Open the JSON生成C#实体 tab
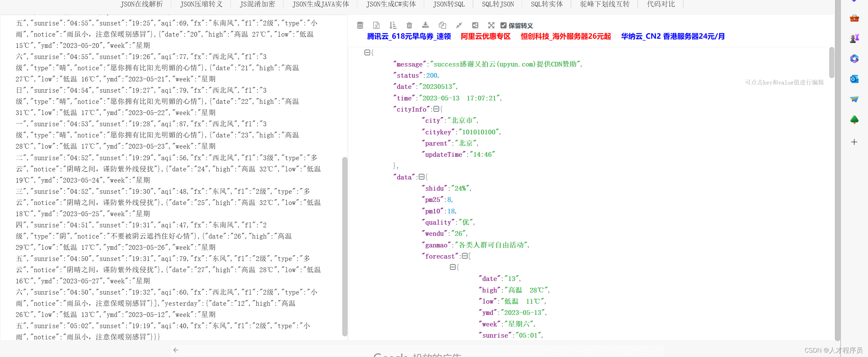Screen dimensions: 868x357 [391, 4]
